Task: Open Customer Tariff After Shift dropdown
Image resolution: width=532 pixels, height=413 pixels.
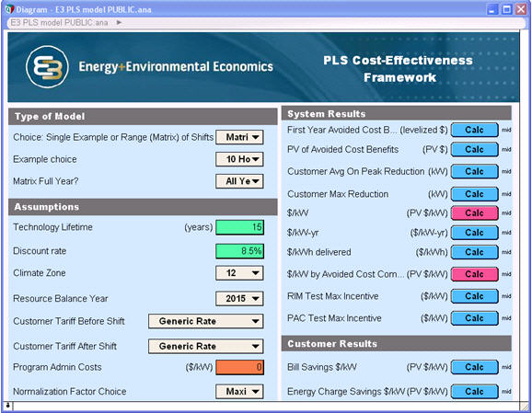Action: click(x=205, y=346)
